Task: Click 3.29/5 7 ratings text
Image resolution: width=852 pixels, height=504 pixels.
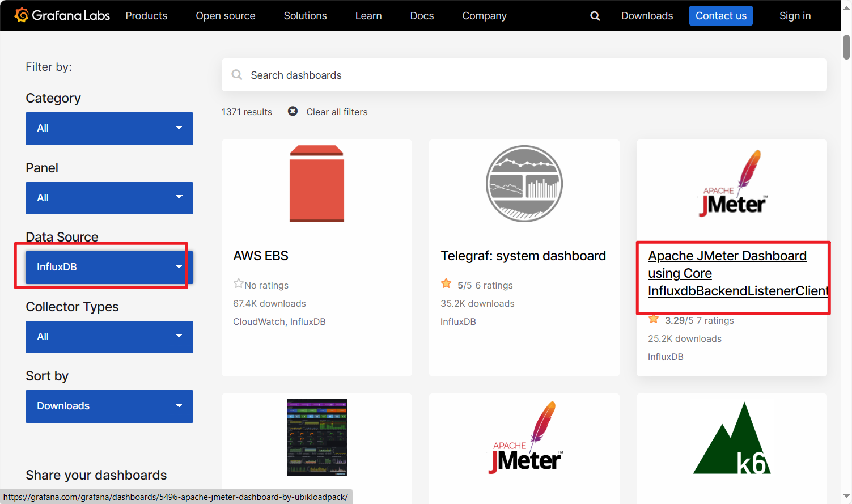Action: coord(700,320)
